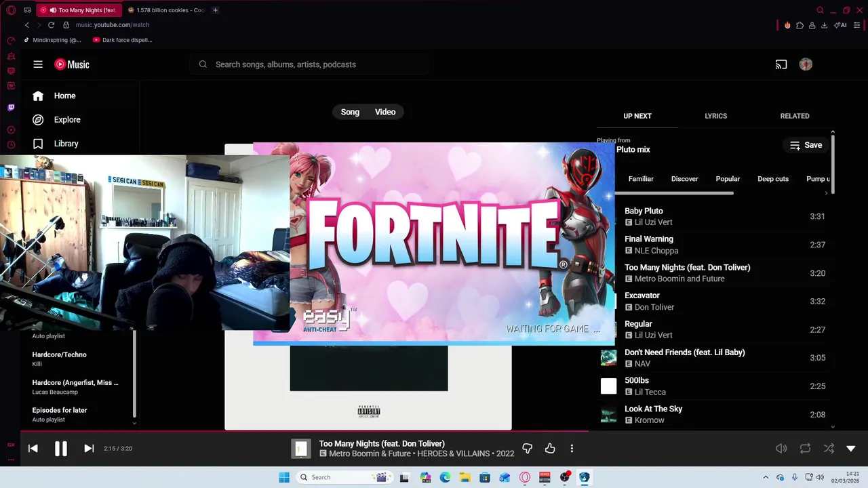Click the Don't Need Friends album thumbnail
This screenshot has width=868, height=488.
pyautogui.click(x=608, y=358)
